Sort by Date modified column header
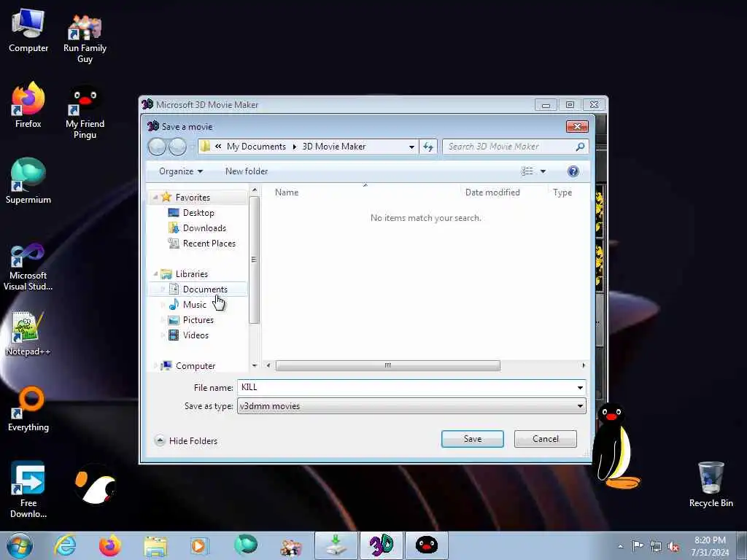747x560 pixels. coord(492,192)
